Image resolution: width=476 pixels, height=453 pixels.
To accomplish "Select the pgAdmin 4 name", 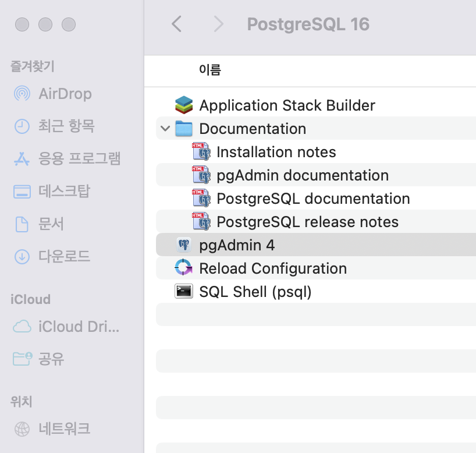I will [237, 246].
